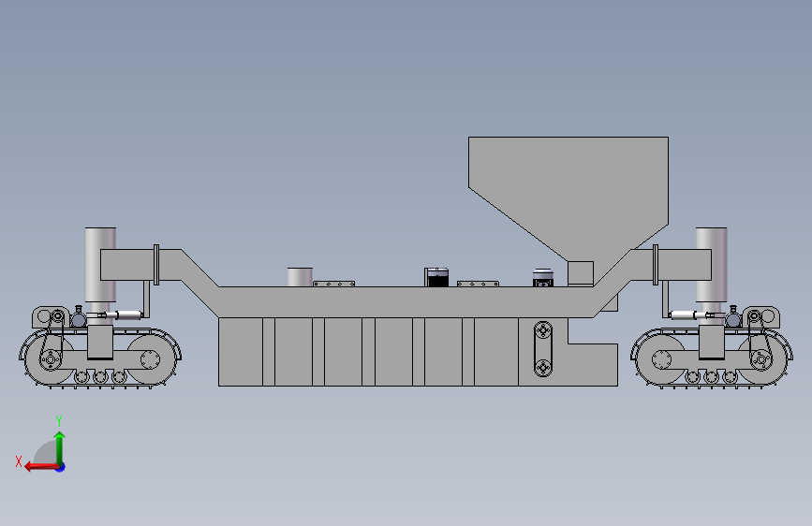Click the red X axis arrow of the triad
812x526 pixels.
tap(40, 467)
